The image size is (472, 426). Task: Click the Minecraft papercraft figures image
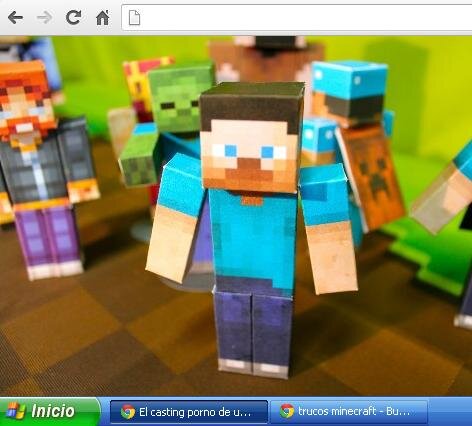coord(236,216)
